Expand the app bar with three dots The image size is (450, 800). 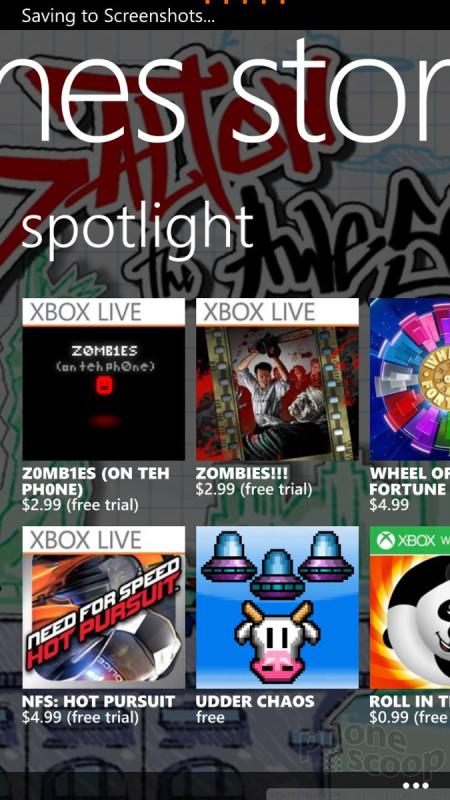click(x=415, y=785)
